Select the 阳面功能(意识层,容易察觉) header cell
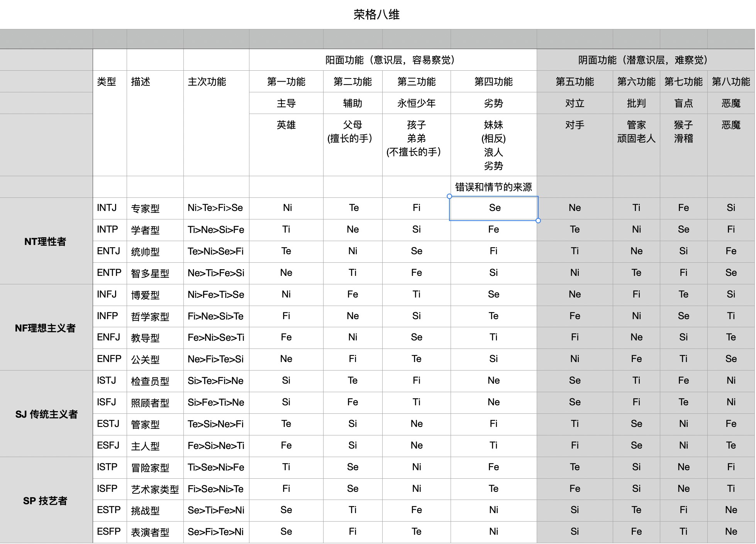Viewport: 756px width, 544px height. [393, 60]
